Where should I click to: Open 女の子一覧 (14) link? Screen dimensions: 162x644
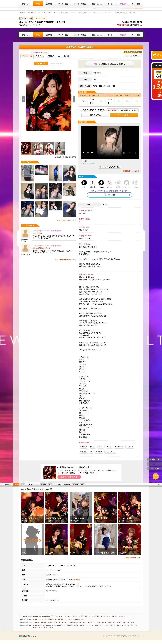pyautogui.click(x=133, y=557)
